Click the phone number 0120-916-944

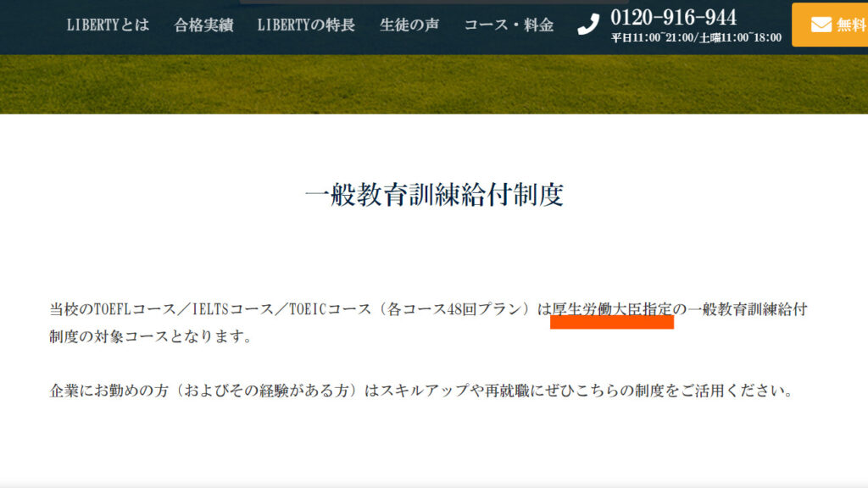pos(674,18)
